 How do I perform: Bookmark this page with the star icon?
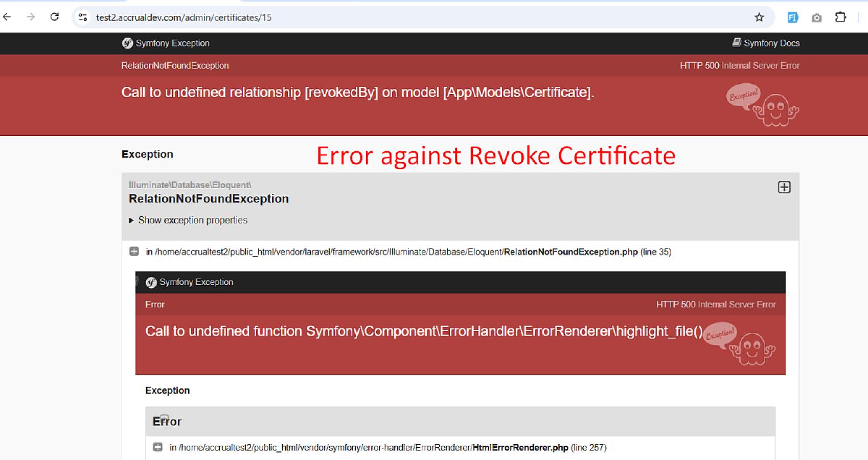pos(759,17)
